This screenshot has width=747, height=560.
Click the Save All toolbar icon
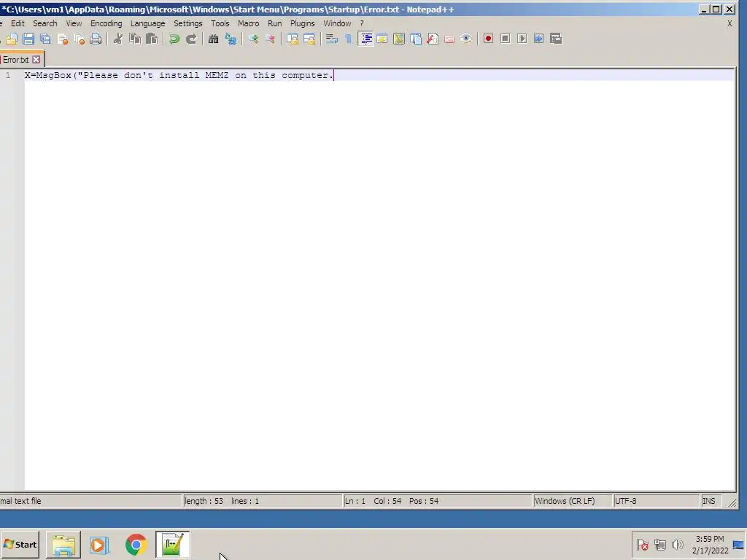46,39
